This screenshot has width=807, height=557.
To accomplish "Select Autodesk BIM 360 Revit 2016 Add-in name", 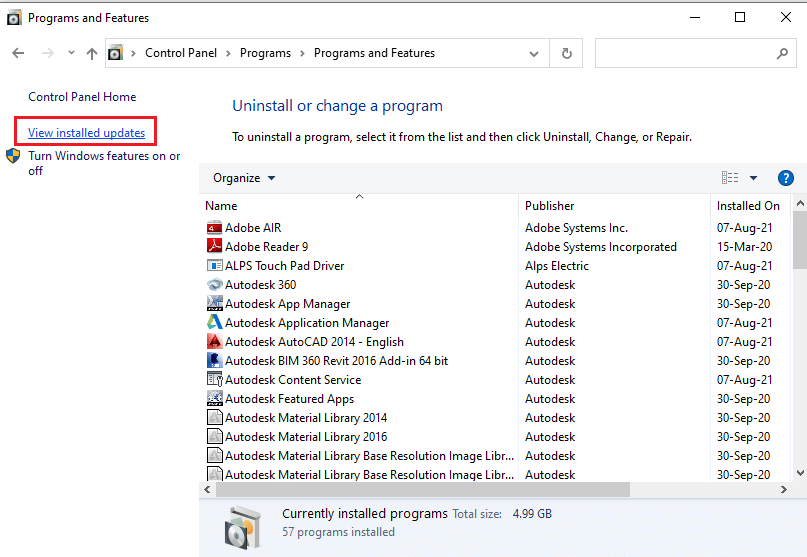I will pos(336,361).
